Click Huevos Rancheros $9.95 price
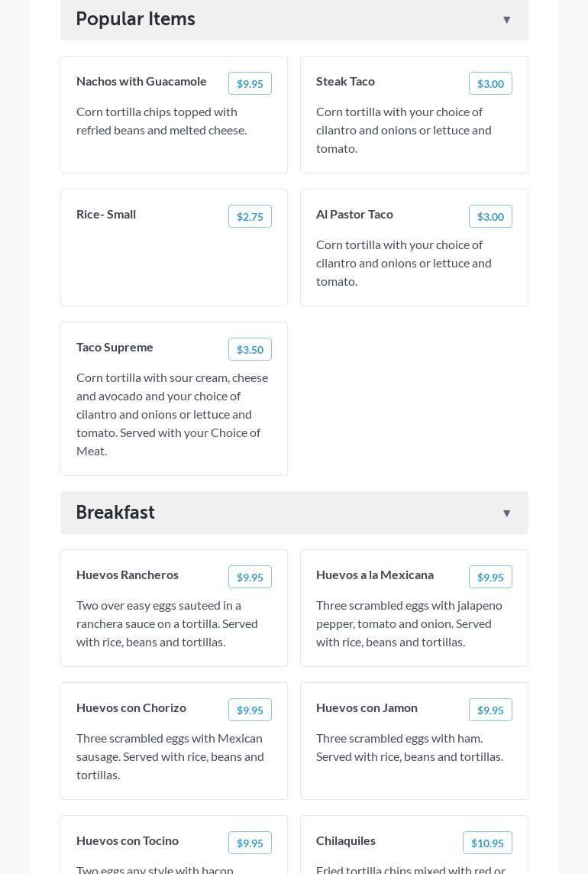The image size is (588, 874). (x=250, y=577)
